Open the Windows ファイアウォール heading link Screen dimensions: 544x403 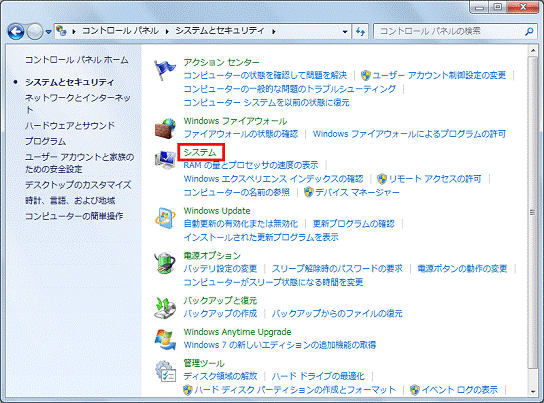[x=235, y=121]
